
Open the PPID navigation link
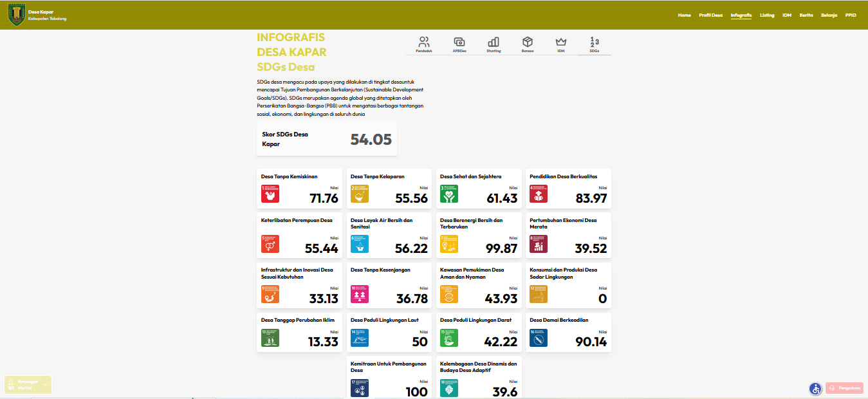(851, 15)
